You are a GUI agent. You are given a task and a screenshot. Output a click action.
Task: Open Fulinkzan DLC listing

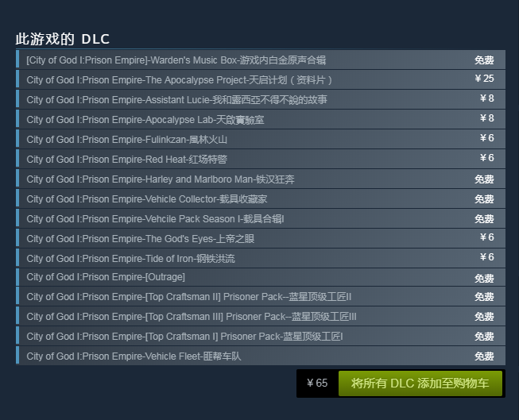(x=127, y=140)
